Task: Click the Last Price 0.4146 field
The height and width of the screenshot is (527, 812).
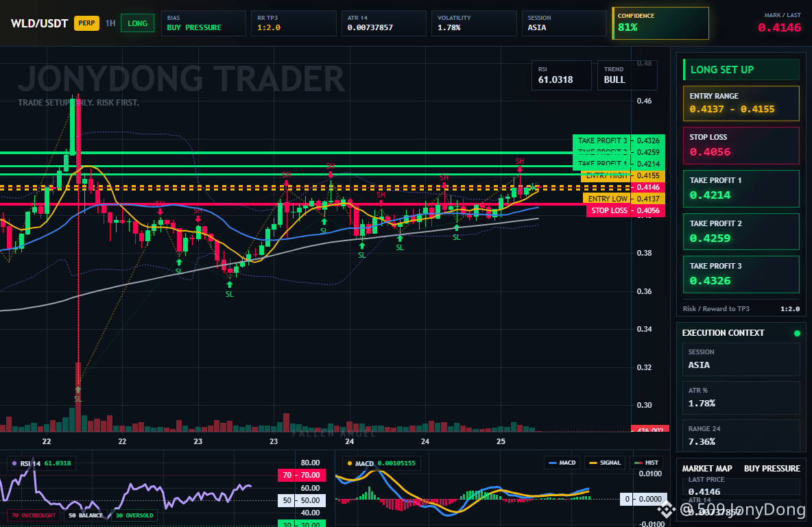Action: [741, 486]
